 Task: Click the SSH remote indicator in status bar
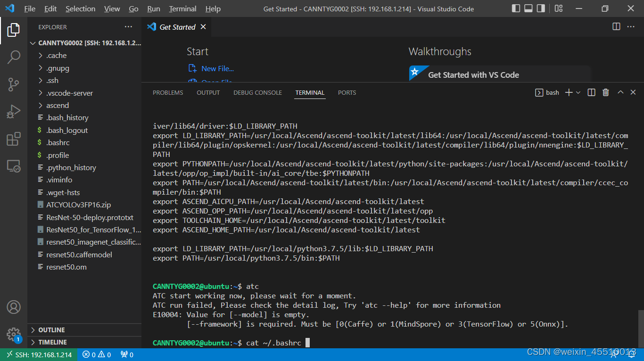(39, 355)
